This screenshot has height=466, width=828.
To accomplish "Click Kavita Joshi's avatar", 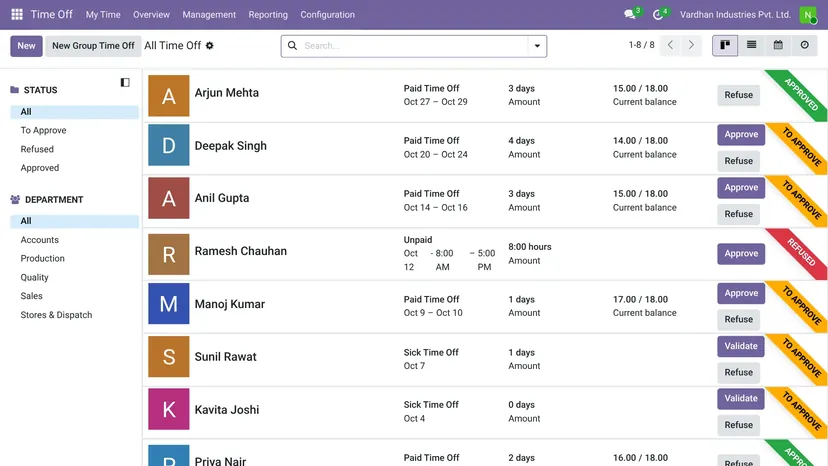I will coord(168,409).
